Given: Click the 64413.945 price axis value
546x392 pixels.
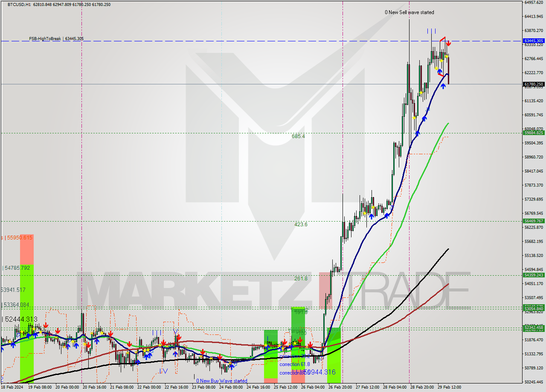Looking at the screenshot, I should [534, 17].
